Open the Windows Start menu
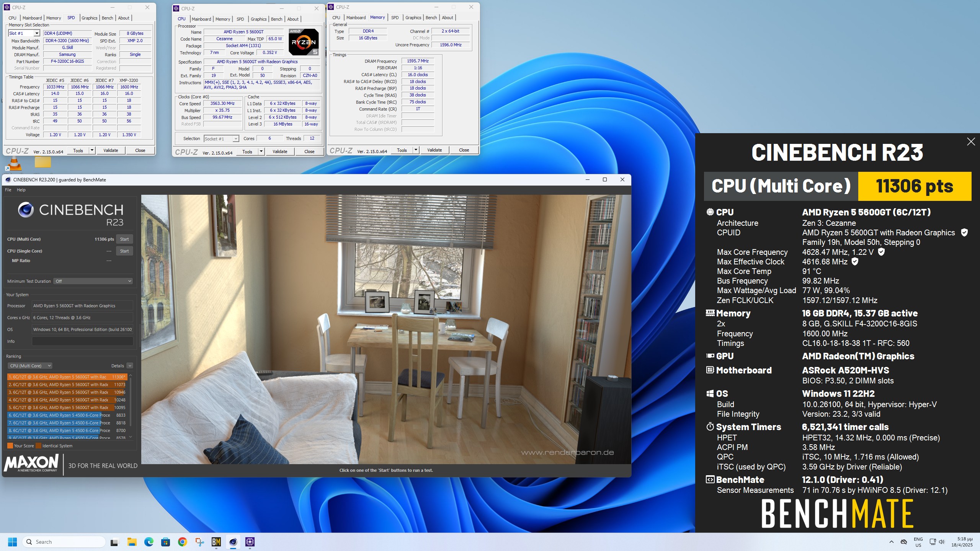The height and width of the screenshot is (551, 980). pos(13,542)
